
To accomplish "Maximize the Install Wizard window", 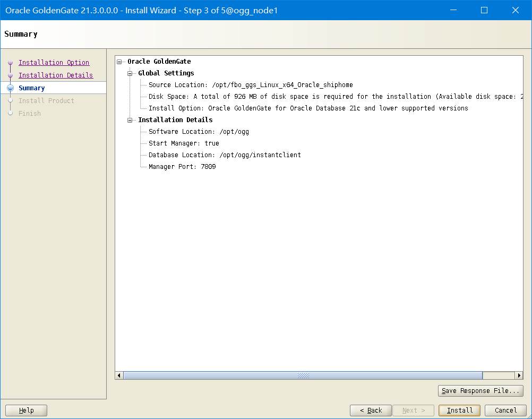I will (484, 10).
